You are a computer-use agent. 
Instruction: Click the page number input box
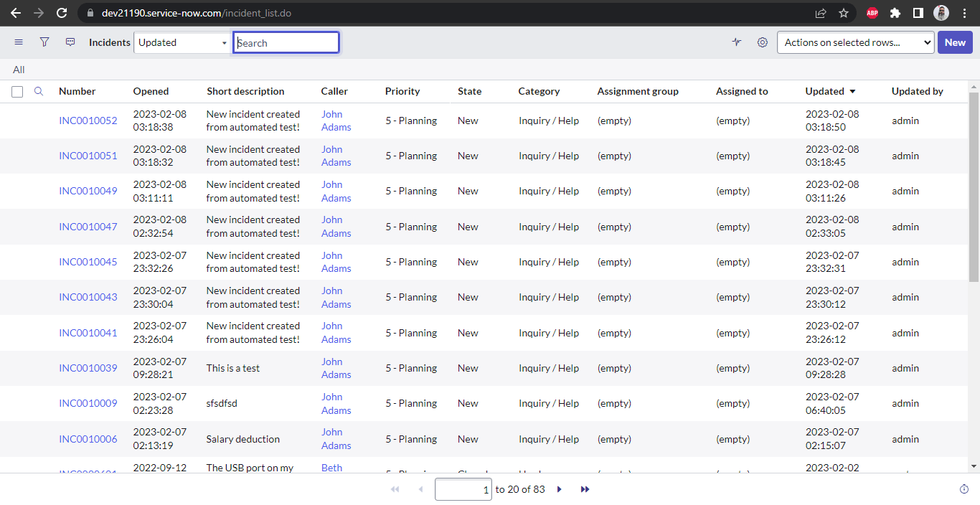tap(463, 489)
